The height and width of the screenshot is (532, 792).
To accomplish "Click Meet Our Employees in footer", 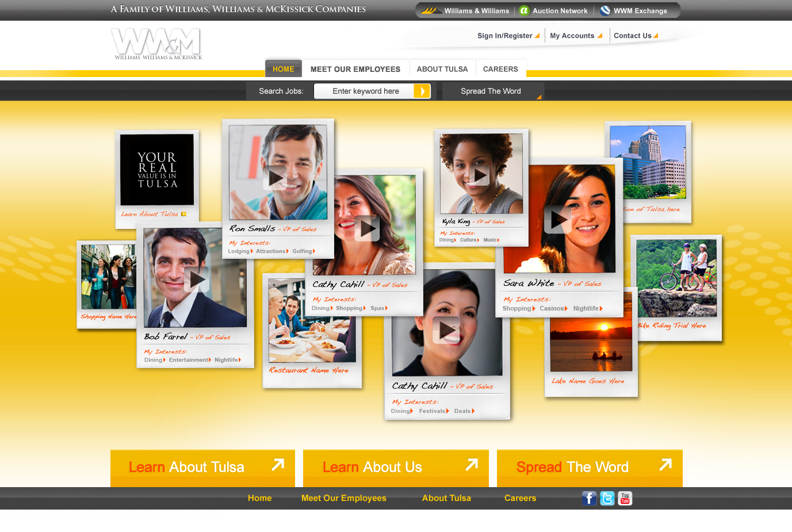I will (344, 498).
